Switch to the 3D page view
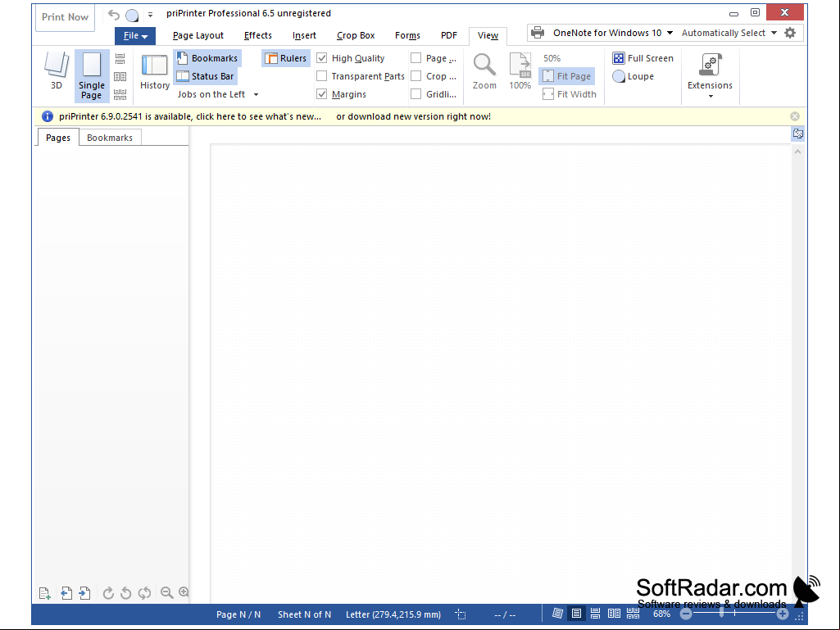This screenshot has height=630, width=840. (57, 71)
